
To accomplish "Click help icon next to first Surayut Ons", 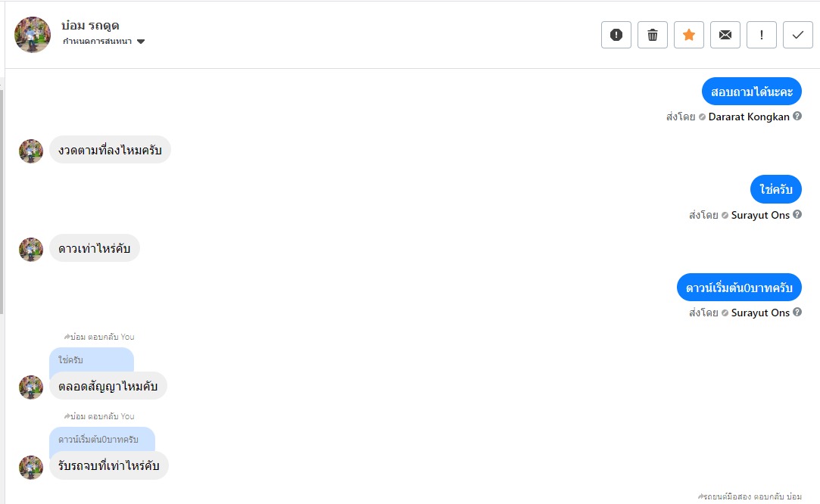I will click(x=797, y=215).
